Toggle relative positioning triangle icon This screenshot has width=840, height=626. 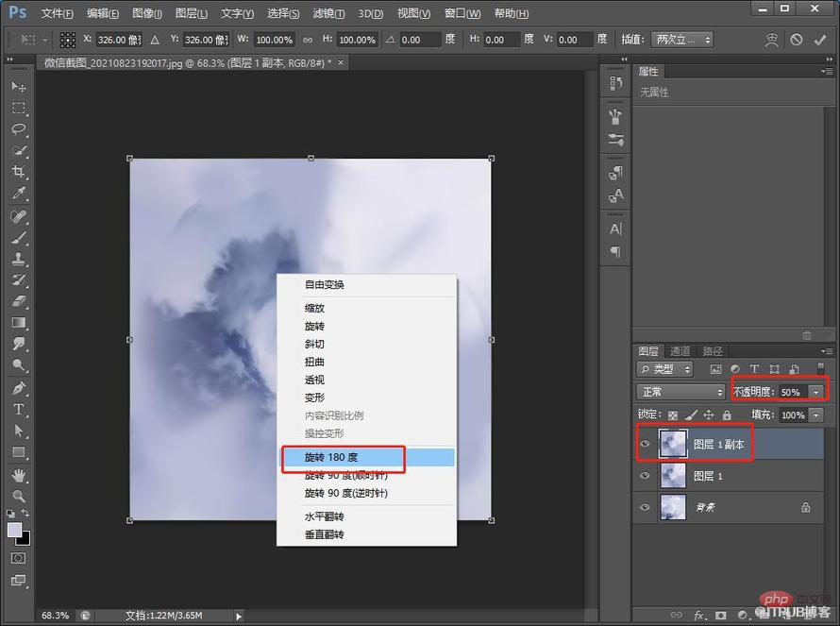click(x=155, y=40)
